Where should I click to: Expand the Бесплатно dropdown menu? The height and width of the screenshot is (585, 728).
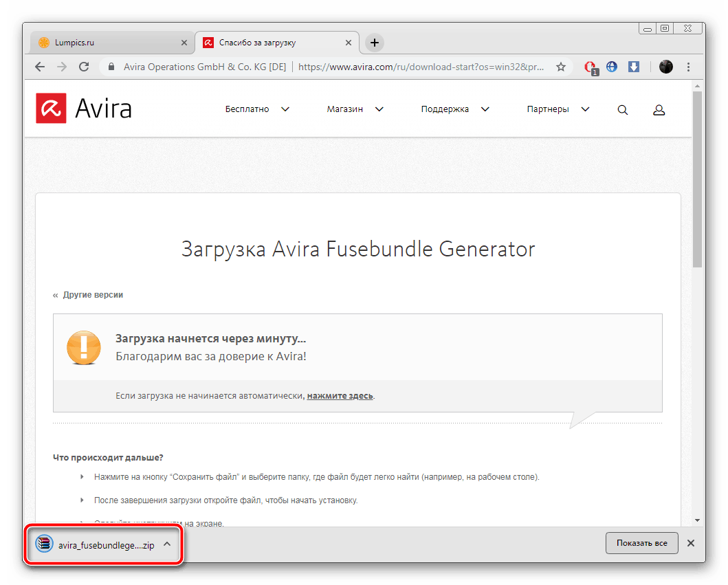[x=257, y=109]
